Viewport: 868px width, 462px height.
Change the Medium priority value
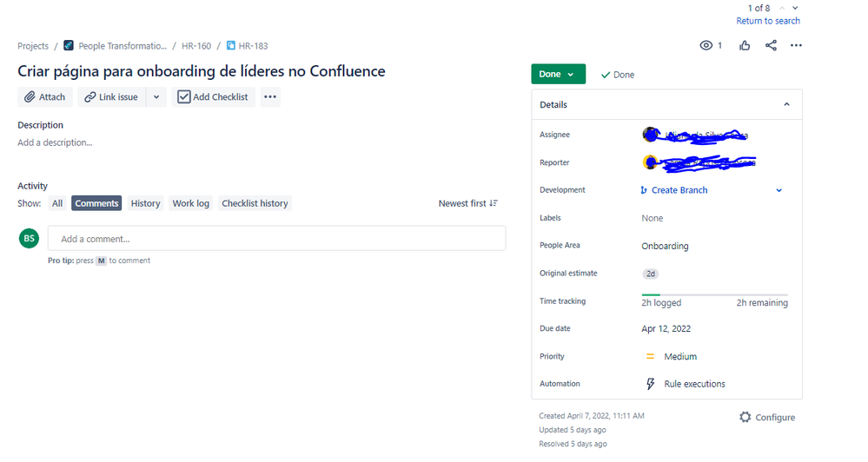(x=680, y=356)
